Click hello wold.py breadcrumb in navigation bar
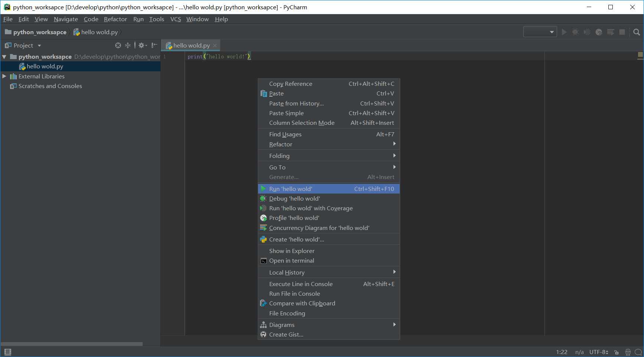This screenshot has width=644, height=357. pos(96,32)
